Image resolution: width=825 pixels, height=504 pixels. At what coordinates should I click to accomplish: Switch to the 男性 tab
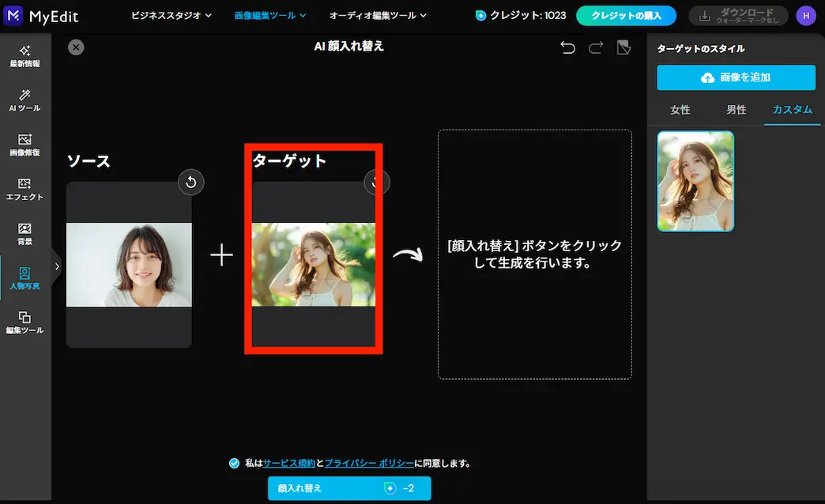point(736,110)
